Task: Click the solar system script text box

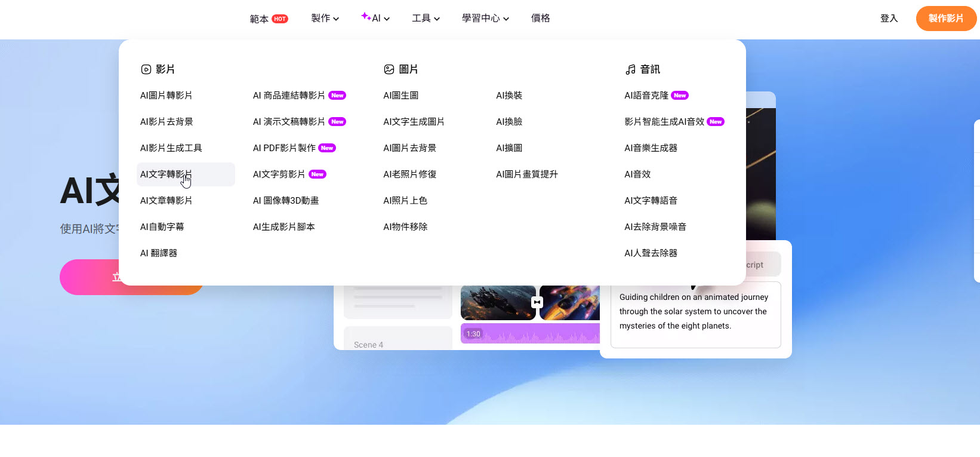Action: pyautogui.click(x=696, y=315)
